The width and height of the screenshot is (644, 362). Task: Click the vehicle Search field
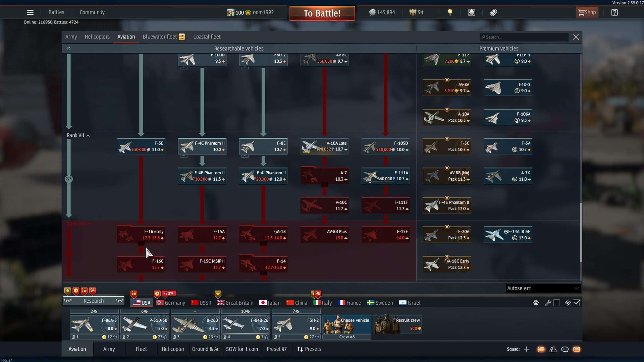[525, 37]
